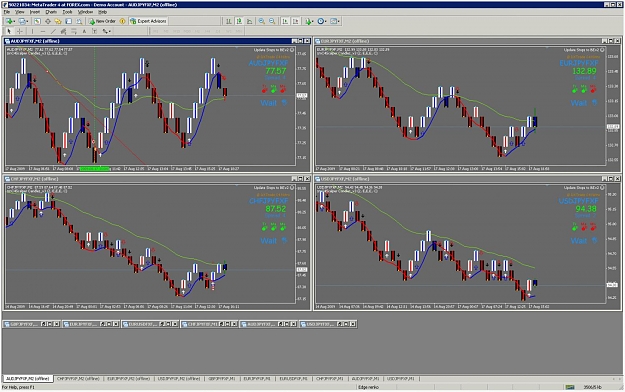Open the Terminal panel icon
The height and width of the screenshot is (392, 625).
pyautogui.click(x=69, y=21)
